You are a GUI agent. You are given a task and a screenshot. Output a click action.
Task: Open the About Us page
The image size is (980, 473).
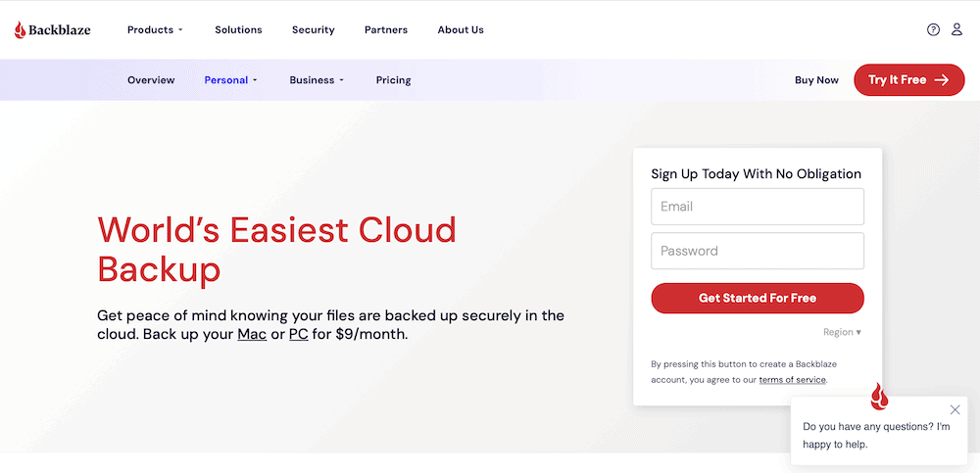pos(461,30)
